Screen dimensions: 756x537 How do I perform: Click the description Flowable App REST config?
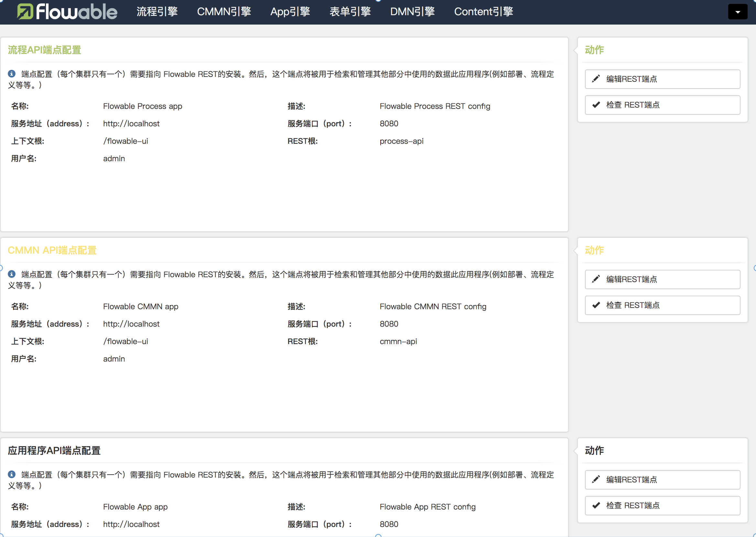coord(427,507)
